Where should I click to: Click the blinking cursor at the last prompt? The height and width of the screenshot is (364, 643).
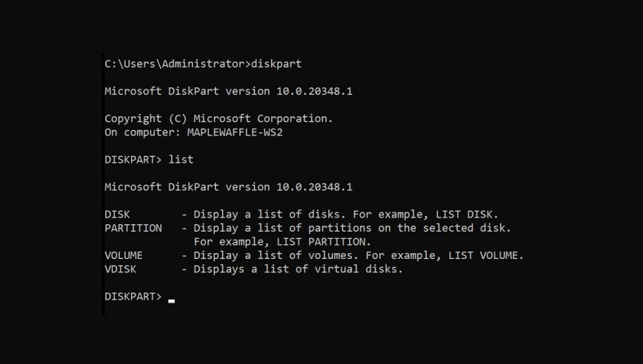coord(172,300)
